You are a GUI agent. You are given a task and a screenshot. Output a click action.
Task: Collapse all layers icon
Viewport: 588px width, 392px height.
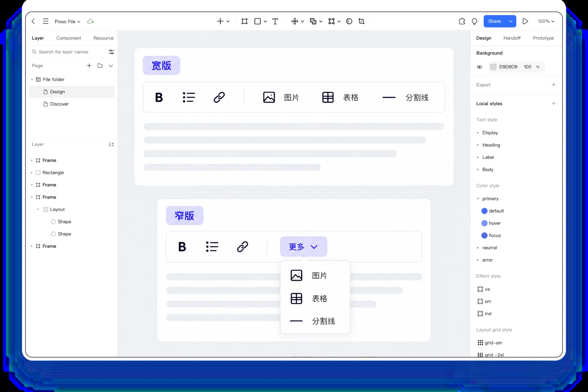pos(111,144)
